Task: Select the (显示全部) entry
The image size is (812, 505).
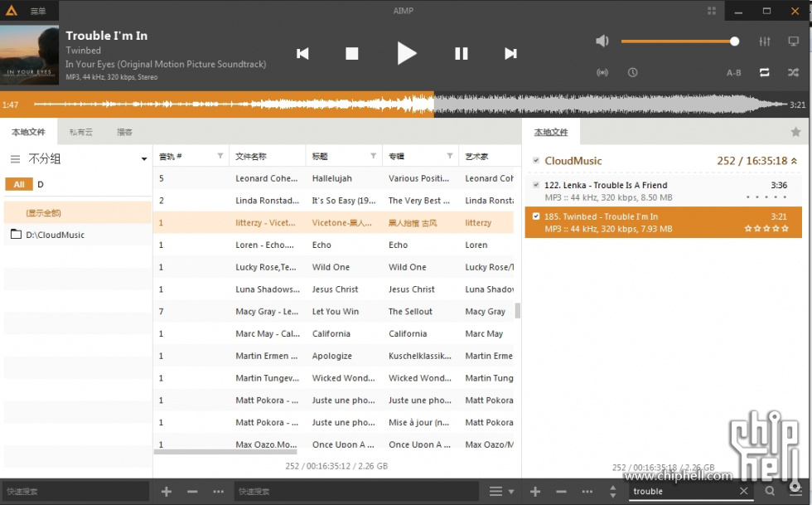Action: [x=76, y=212]
